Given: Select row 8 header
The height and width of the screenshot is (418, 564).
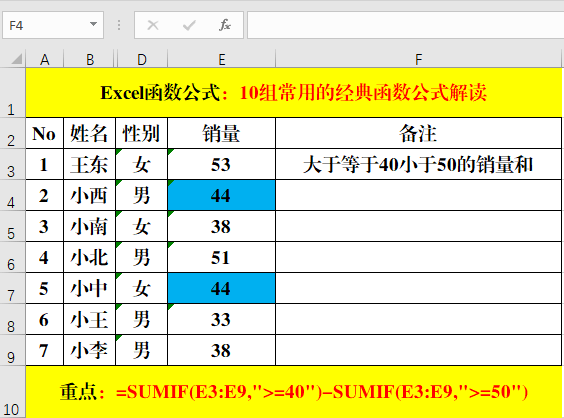Looking at the screenshot, I should [13, 319].
